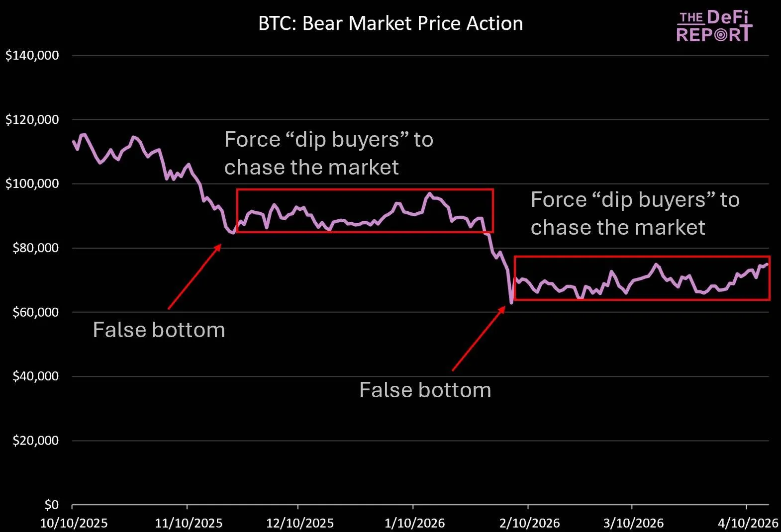
Task: Click the $0 y-axis label
Action: click(x=51, y=505)
